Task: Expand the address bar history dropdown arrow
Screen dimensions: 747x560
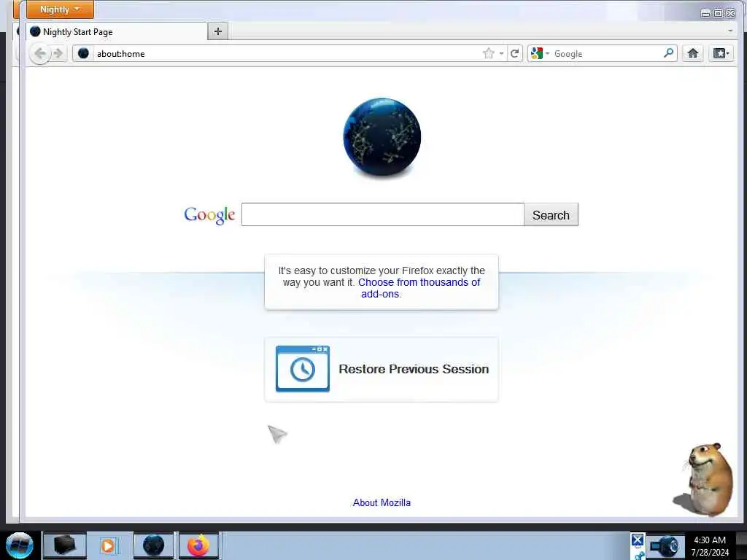Action: coord(501,54)
